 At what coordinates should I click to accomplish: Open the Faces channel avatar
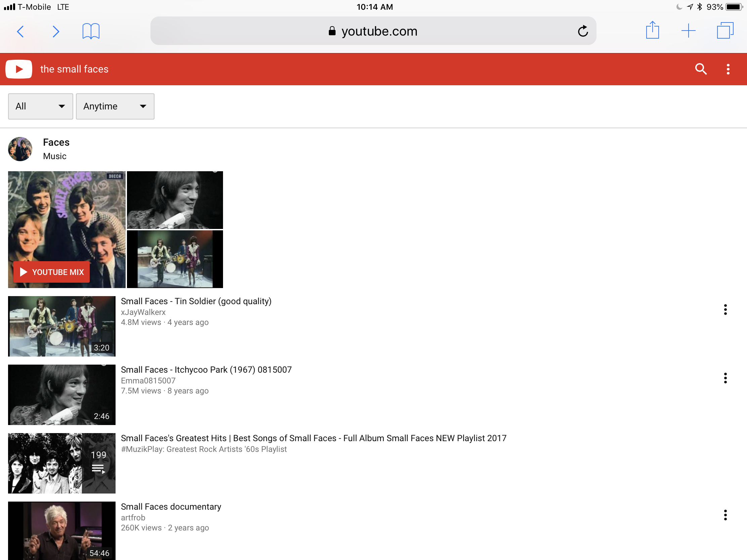coord(20,149)
